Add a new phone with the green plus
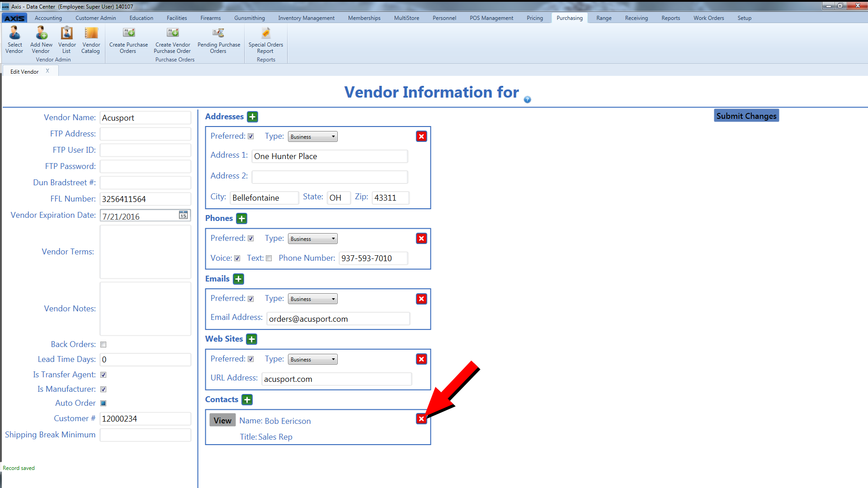Image resolution: width=868 pixels, height=488 pixels. tap(242, 219)
